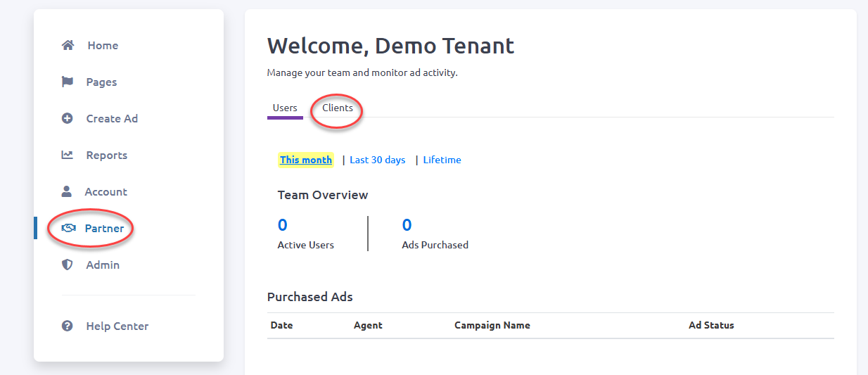Image resolution: width=868 pixels, height=375 pixels.
Task: Click the Date column header
Action: [281, 325]
